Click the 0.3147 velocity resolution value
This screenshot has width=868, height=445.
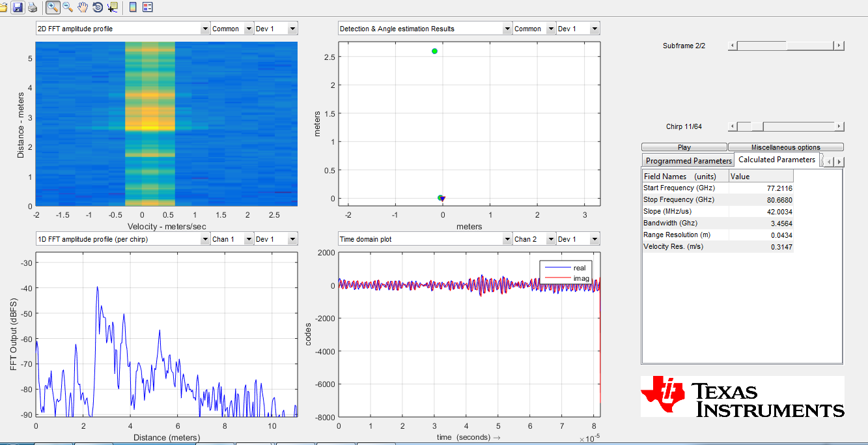(x=781, y=247)
